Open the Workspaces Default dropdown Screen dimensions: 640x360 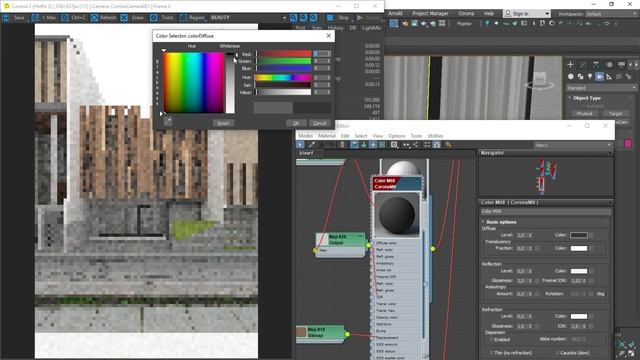pyautogui.click(x=611, y=14)
